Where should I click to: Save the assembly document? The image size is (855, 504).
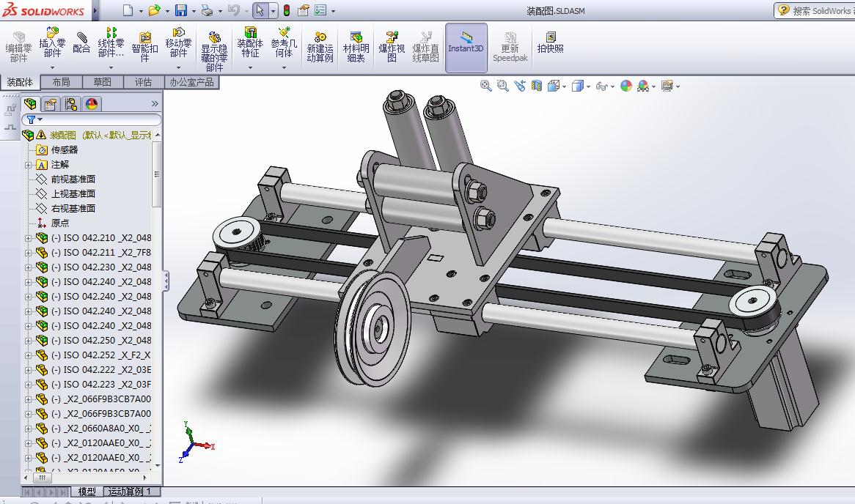pos(181,10)
